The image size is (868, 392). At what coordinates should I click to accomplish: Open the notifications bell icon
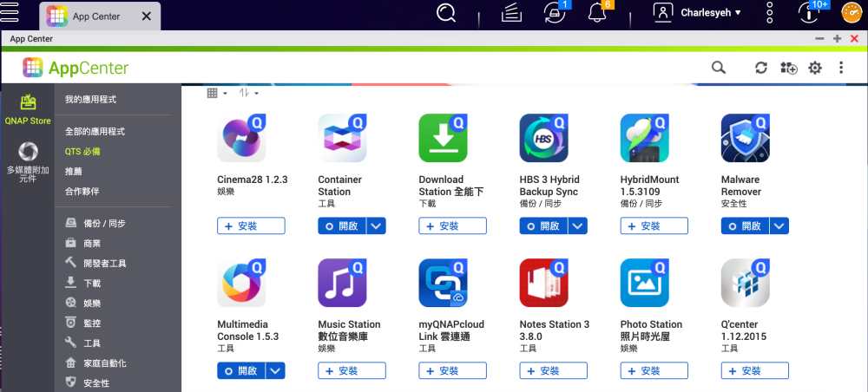(597, 13)
